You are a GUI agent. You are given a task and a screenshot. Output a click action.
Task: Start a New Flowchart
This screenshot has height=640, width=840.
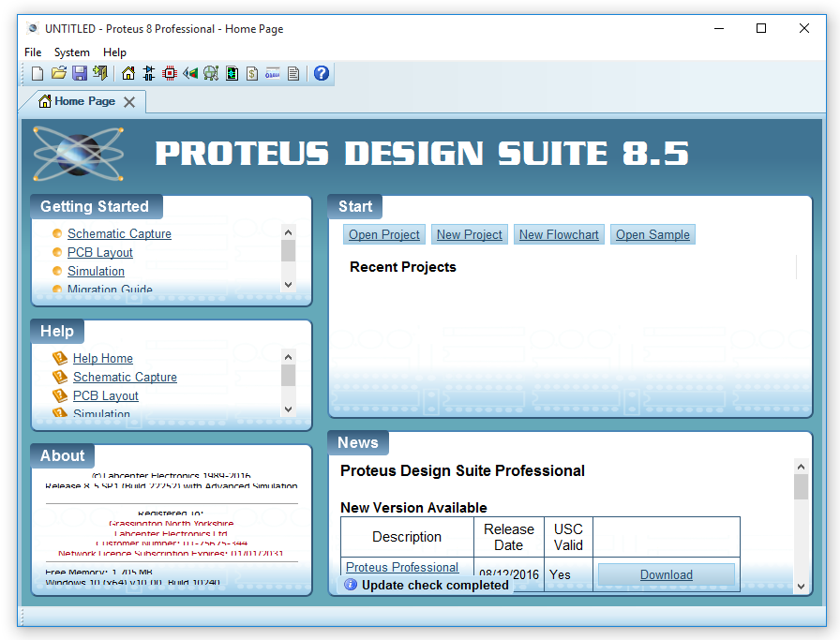point(559,234)
